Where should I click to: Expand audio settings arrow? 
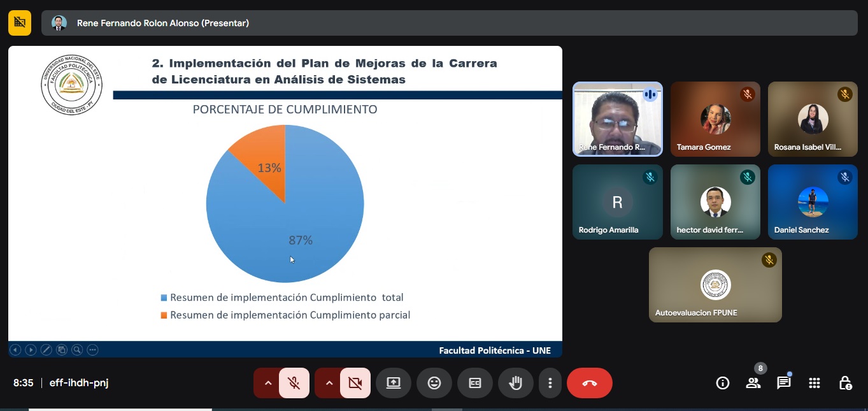(268, 383)
